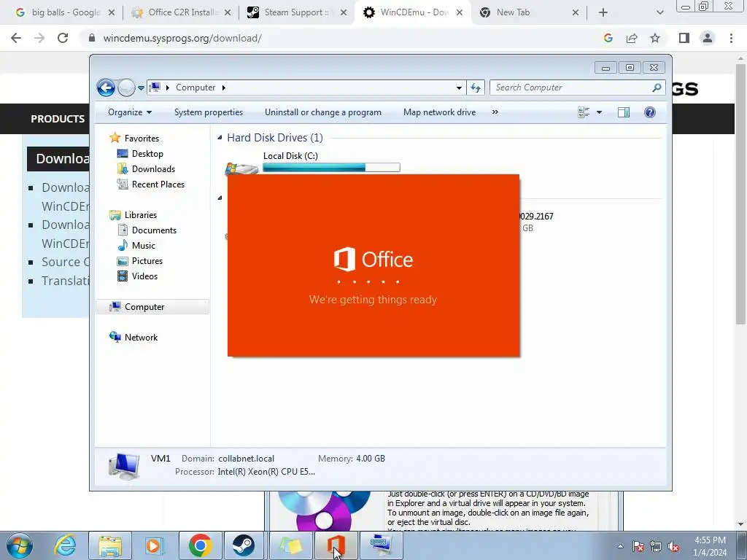Select Libraries in navigation pane
747x560 pixels.
(133, 215)
